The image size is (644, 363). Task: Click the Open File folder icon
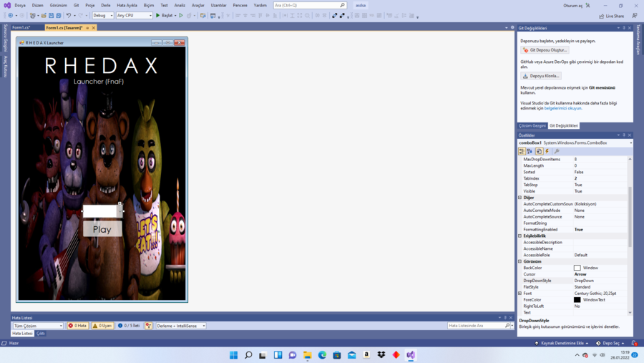44,16
